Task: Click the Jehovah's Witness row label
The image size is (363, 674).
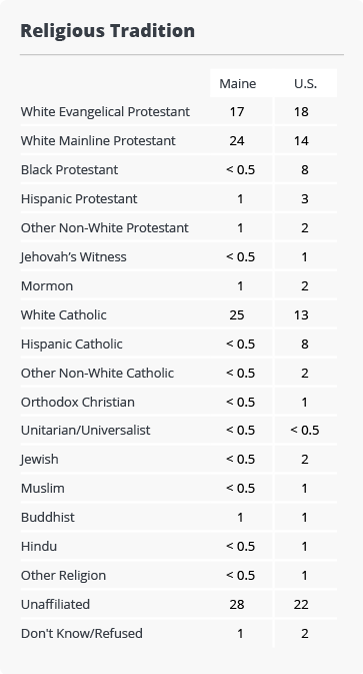Action: 74,257
